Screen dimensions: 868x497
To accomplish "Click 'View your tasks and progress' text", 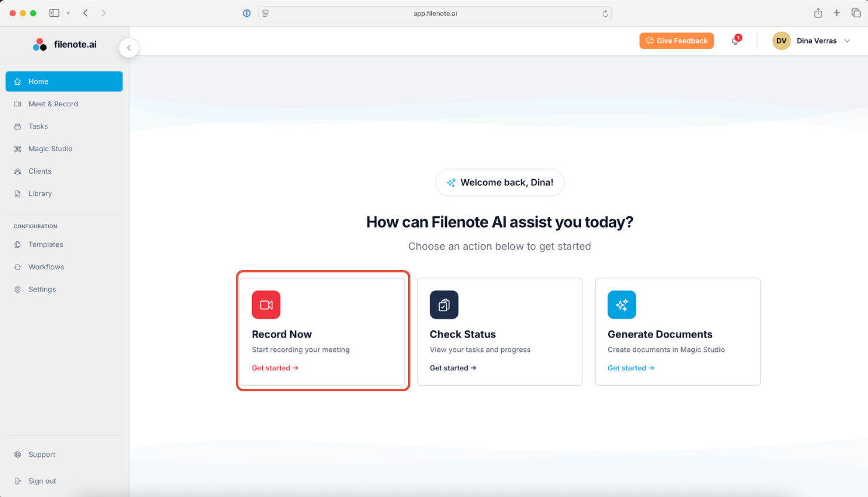I will click(480, 349).
